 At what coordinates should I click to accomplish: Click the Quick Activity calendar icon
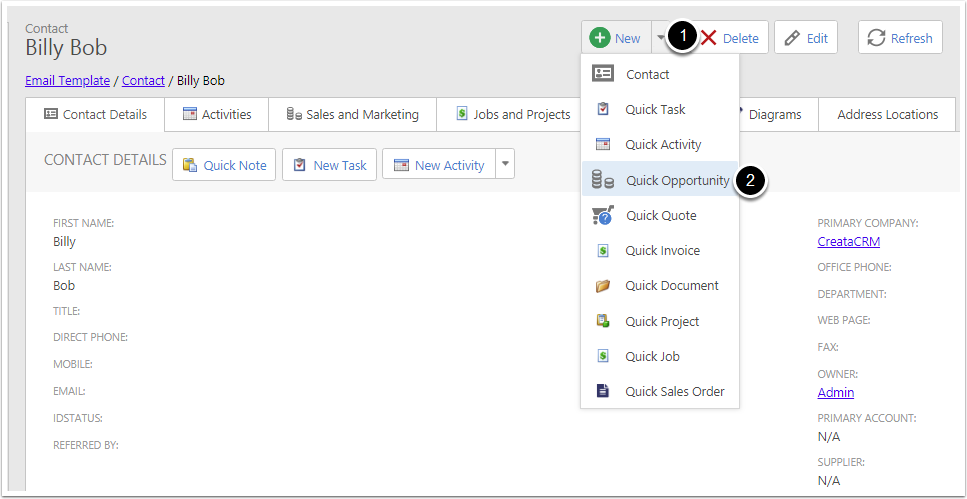602,145
